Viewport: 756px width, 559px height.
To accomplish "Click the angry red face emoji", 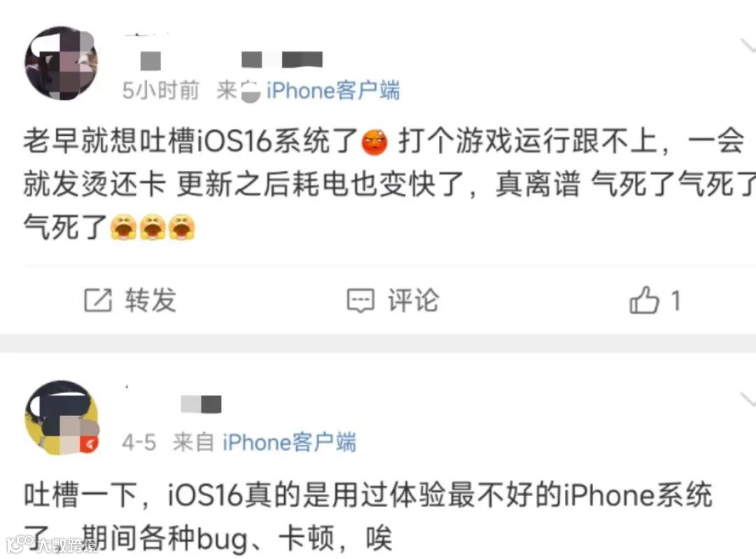I will (374, 143).
